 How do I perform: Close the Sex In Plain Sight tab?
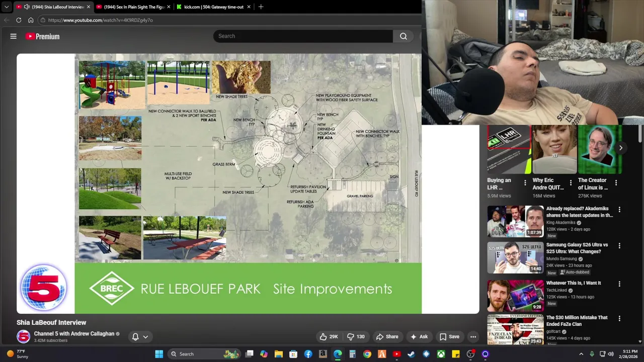point(169,7)
